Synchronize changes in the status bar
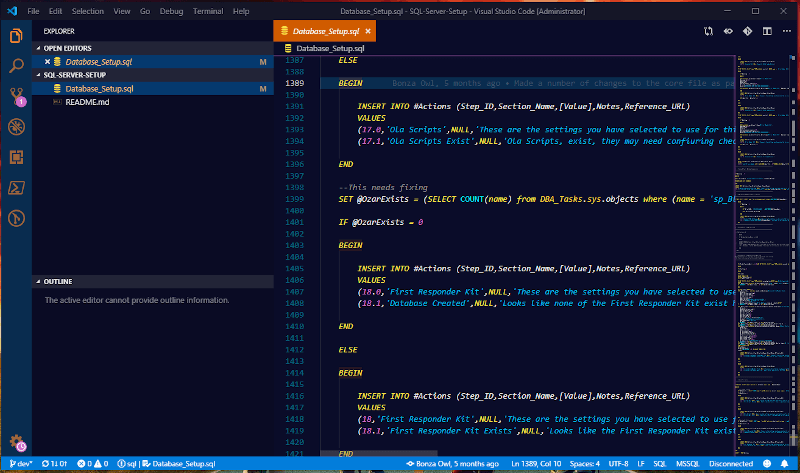This screenshot has height=473, width=800. click(x=54, y=464)
